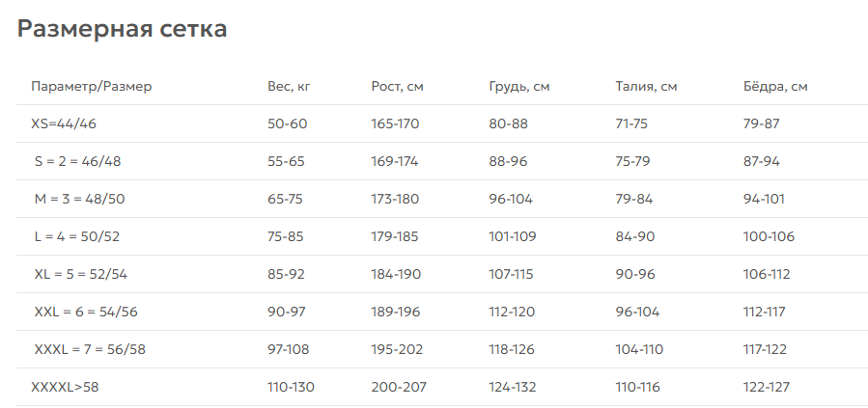Click the "M = 3 = 48/50" size label

point(79,199)
